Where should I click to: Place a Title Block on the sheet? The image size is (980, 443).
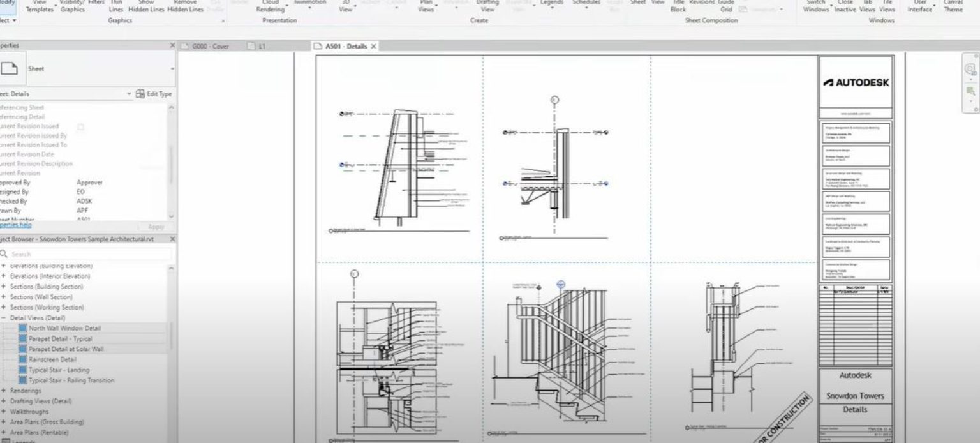(678, 6)
